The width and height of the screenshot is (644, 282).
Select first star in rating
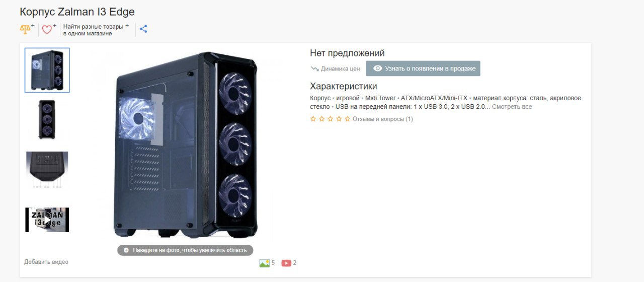pyautogui.click(x=313, y=119)
